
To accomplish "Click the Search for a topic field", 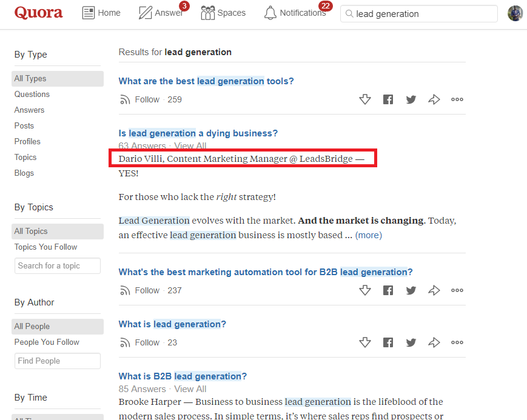I will click(58, 266).
